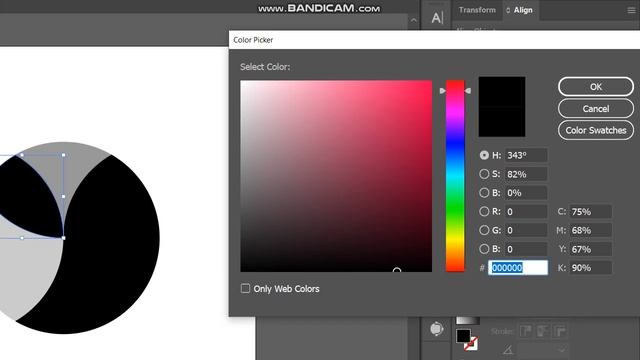Click the hex color field 000000
The height and width of the screenshot is (360, 640).
[518, 268]
